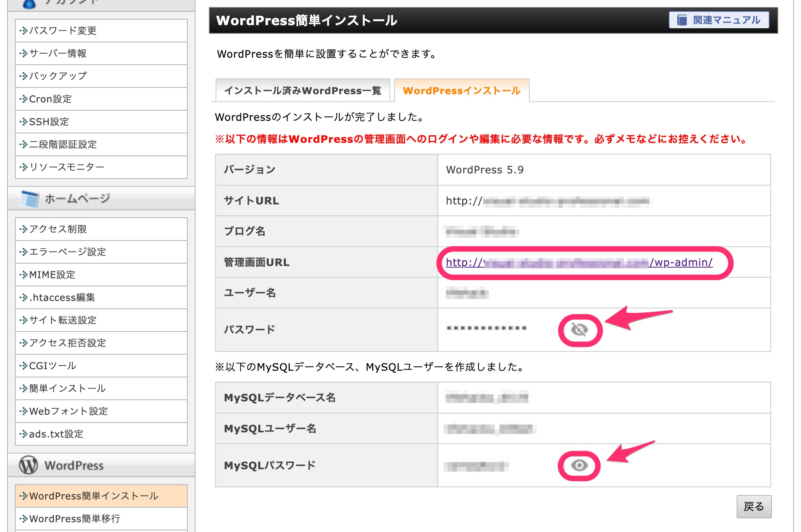The width and height of the screenshot is (801, 532).
Task: Switch to インストール済みWordPress一覧 tab
Action: (303, 91)
